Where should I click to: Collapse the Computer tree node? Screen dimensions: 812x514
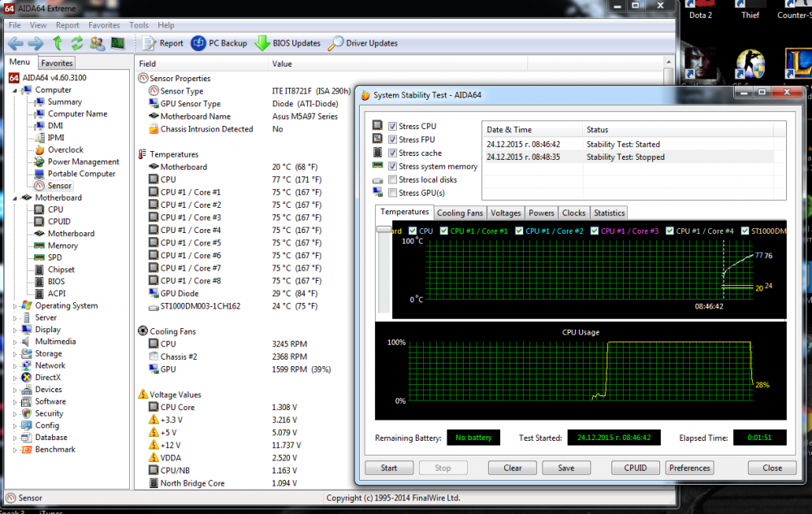tap(15, 90)
